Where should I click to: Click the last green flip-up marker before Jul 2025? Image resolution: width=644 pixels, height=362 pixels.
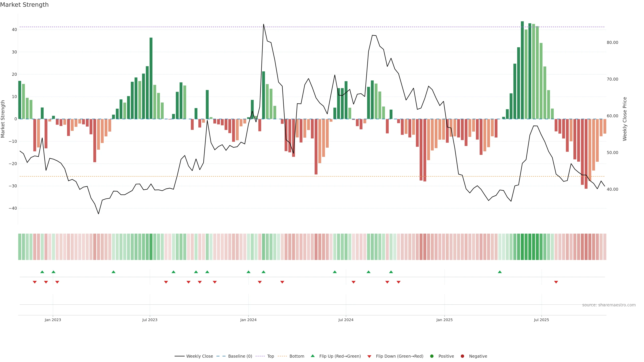500,272
